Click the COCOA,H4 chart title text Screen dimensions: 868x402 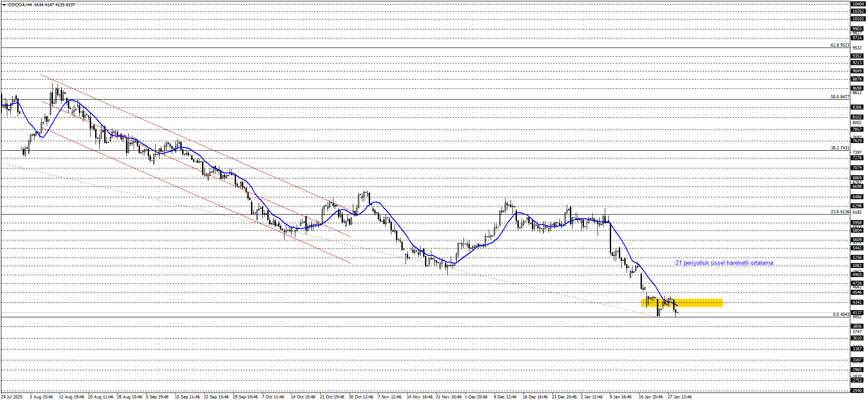pyautogui.click(x=20, y=5)
